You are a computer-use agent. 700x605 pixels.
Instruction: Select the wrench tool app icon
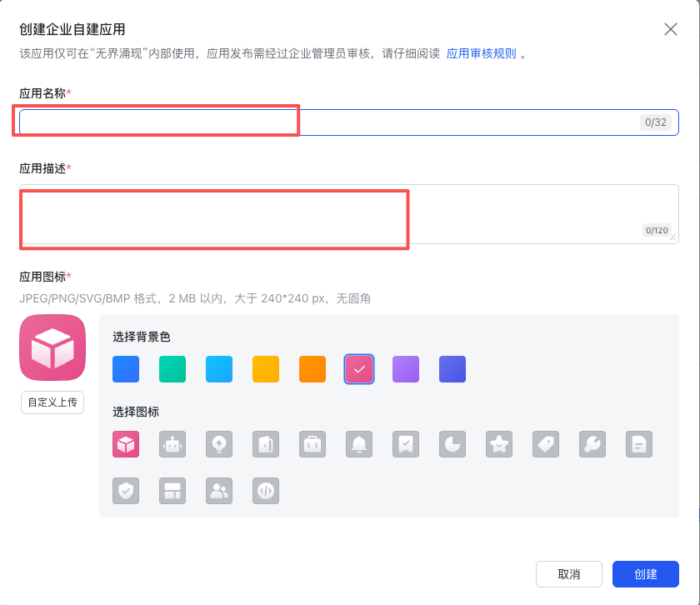(592, 444)
